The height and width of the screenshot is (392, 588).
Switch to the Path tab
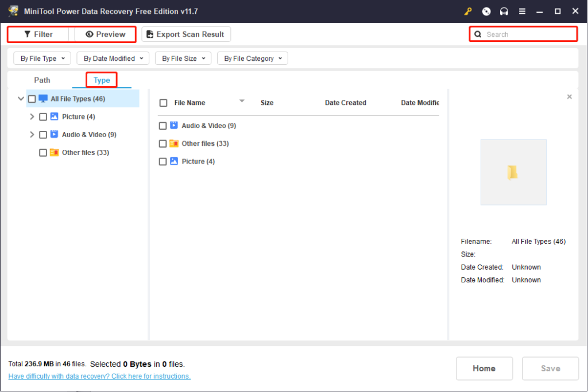[42, 80]
